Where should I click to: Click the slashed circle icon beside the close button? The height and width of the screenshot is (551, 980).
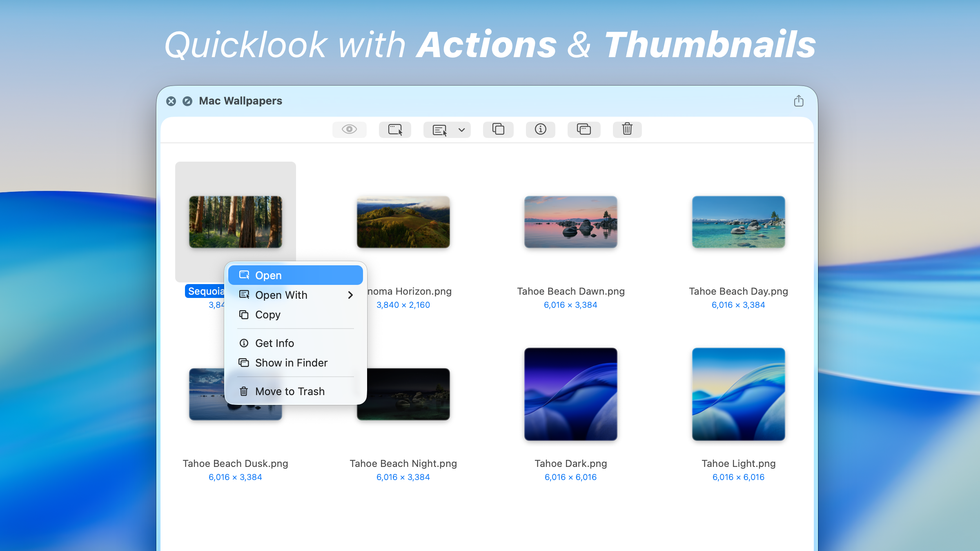(187, 101)
